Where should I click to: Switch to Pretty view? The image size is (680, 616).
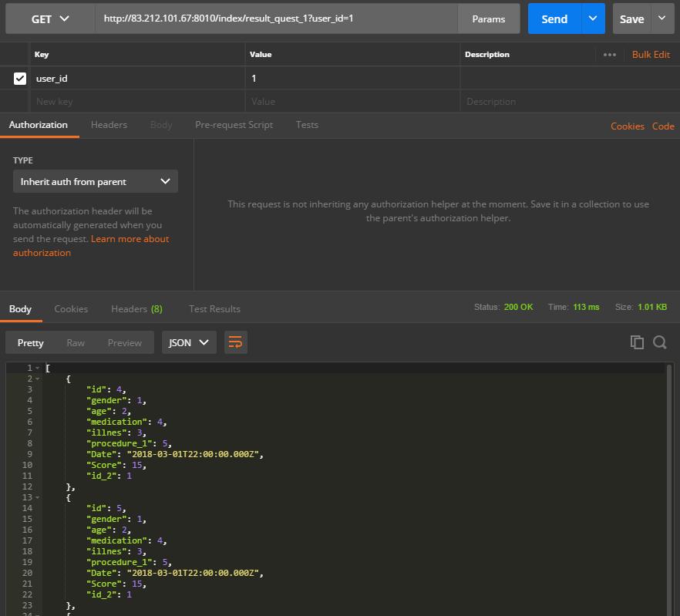tap(30, 343)
